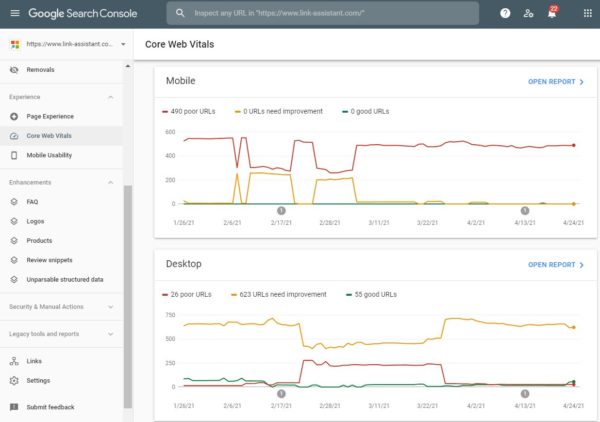
Task: Click the Mobile 4/13/21 annotation marker
Action: (x=525, y=210)
